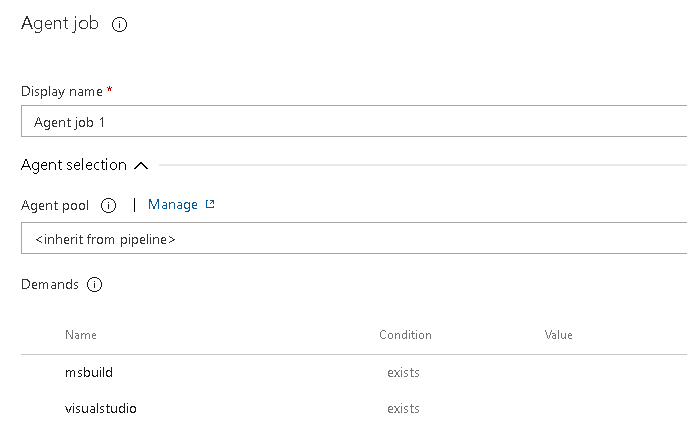Click the Value cell for msbuild
The width and height of the screenshot is (687, 433).
coord(600,373)
